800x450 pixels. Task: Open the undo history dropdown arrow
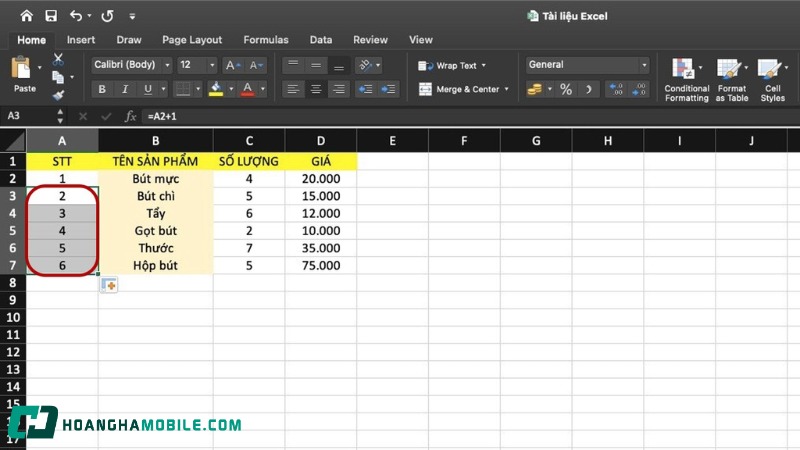pos(89,16)
